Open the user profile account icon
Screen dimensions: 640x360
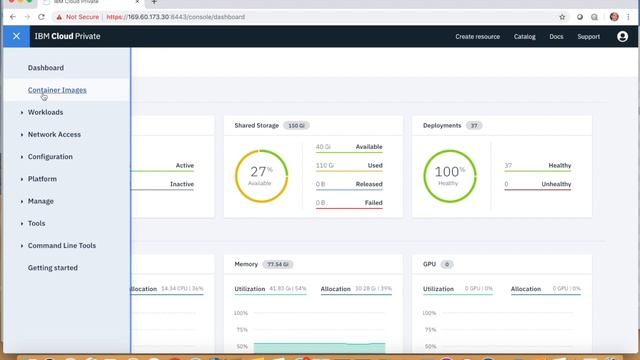(x=622, y=36)
